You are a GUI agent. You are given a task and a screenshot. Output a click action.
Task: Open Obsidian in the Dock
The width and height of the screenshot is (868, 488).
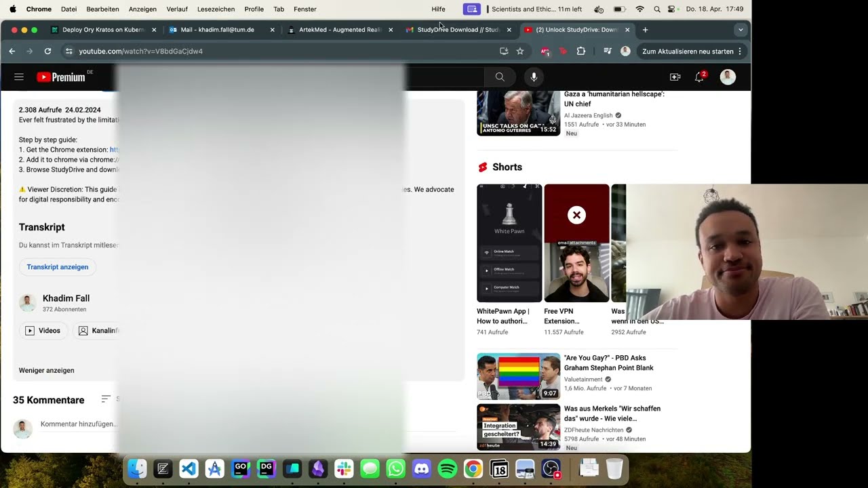[318, 468]
